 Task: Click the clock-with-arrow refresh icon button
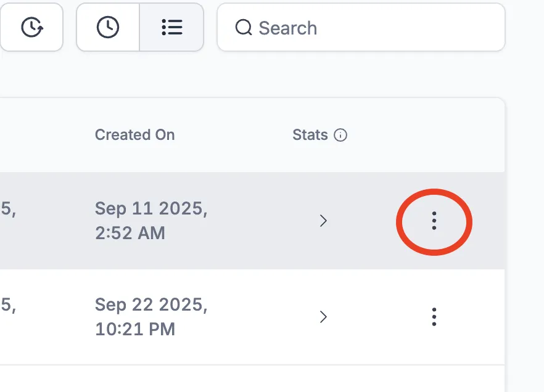click(31, 28)
